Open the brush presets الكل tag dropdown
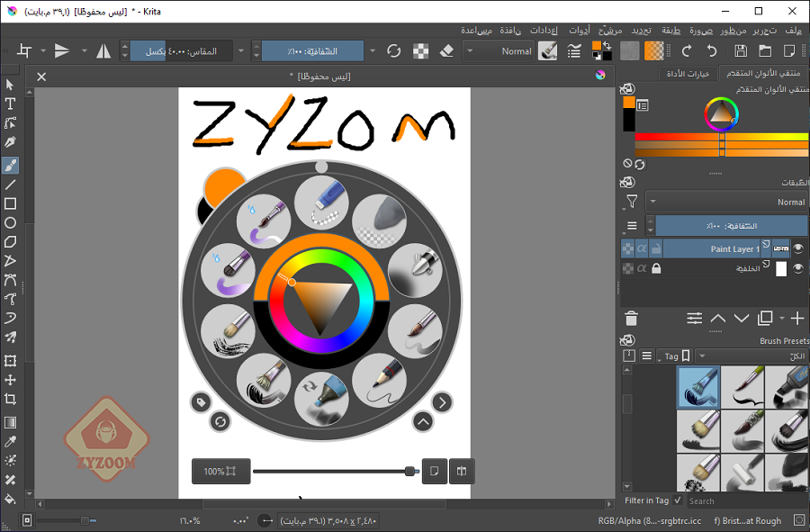The width and height of the screenshot is (810, 532). (752, 356)
